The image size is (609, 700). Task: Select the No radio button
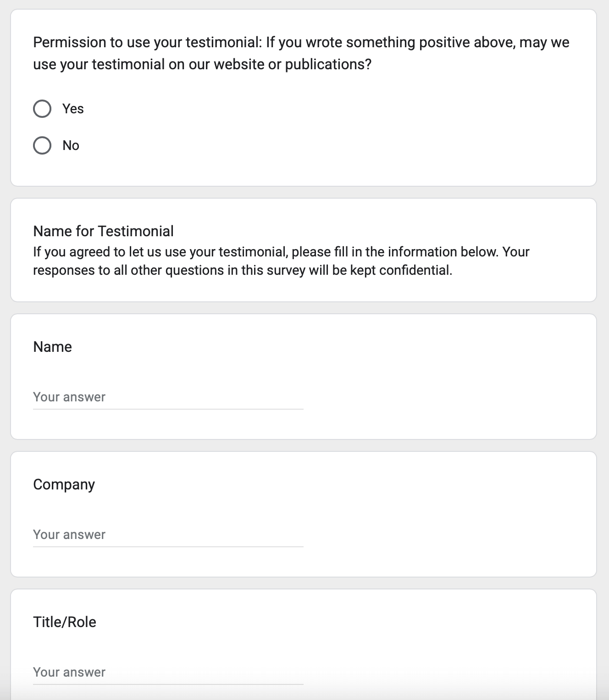click(42, 145)
